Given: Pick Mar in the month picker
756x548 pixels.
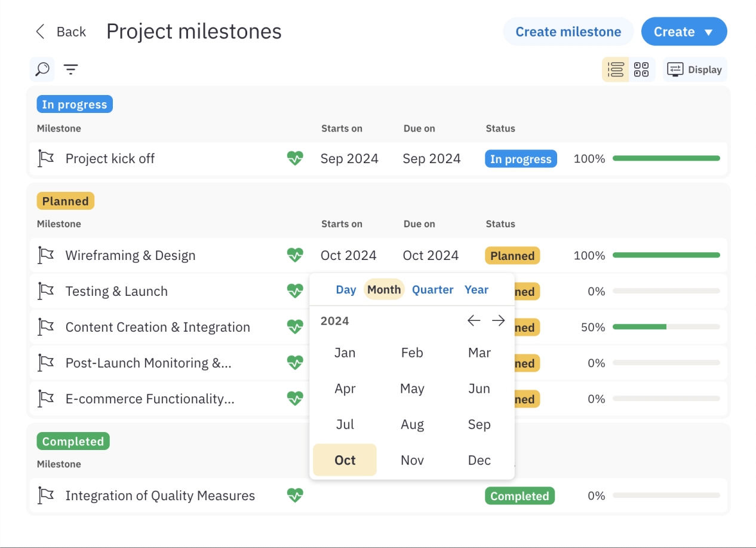Looking at the screenshot, I should pos(480,353).
